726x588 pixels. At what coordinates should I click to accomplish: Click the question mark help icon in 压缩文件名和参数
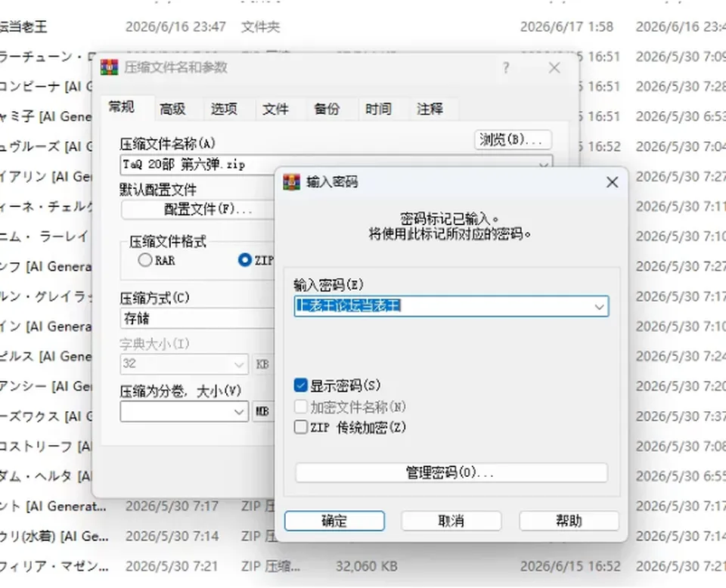tap(506, 68)
